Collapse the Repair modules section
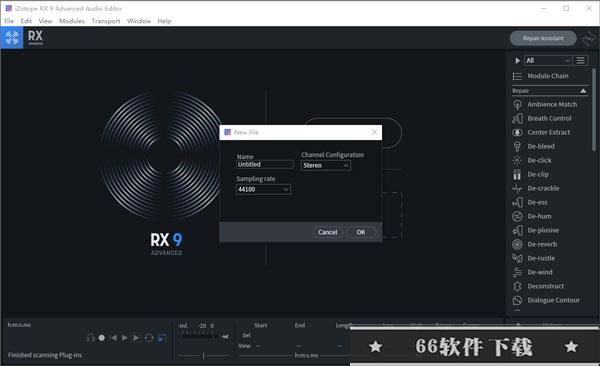Image resolution: width=600 pixels, height=366 pixels. point(583,91)
